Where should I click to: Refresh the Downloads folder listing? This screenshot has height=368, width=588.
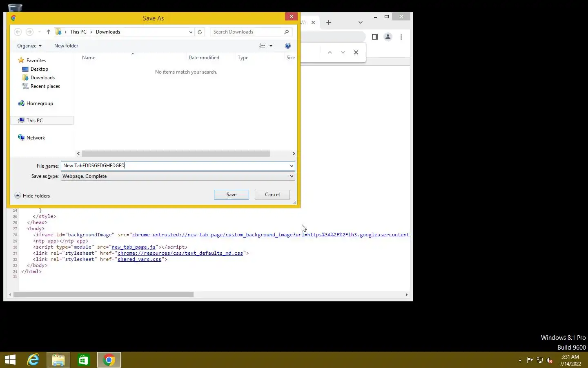[x=200, y=32]
